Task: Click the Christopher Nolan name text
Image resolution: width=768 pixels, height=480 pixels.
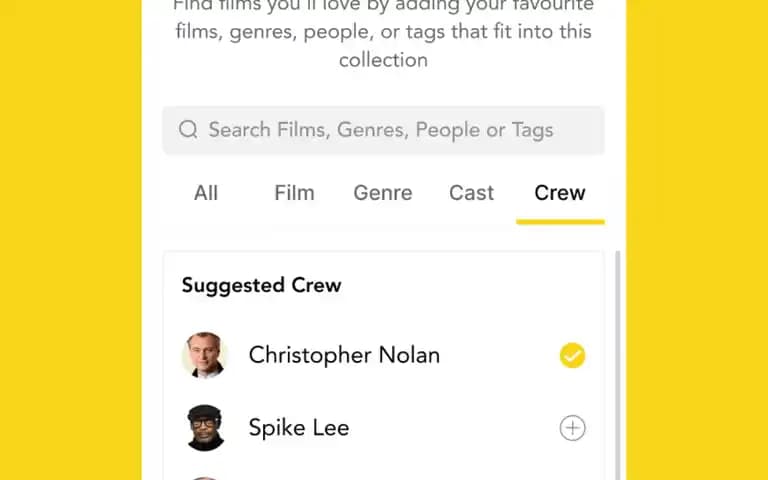Action: [x=344, y=355]
